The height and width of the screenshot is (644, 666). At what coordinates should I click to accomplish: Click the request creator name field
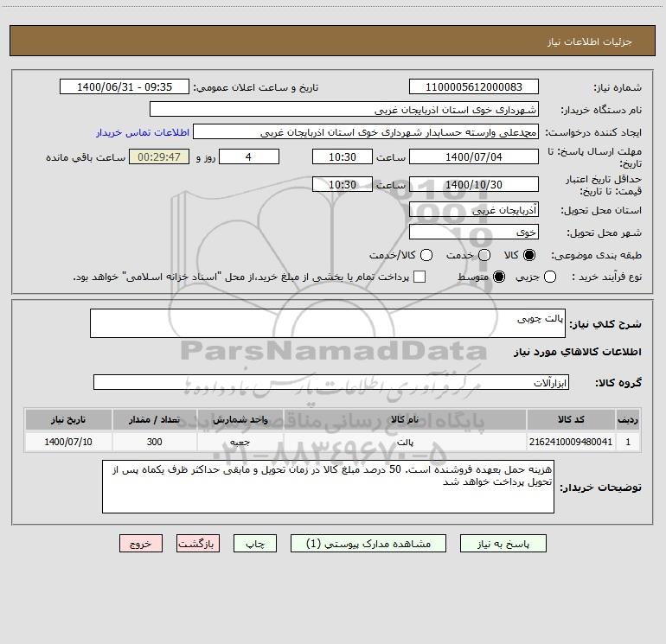coord(366,131)
